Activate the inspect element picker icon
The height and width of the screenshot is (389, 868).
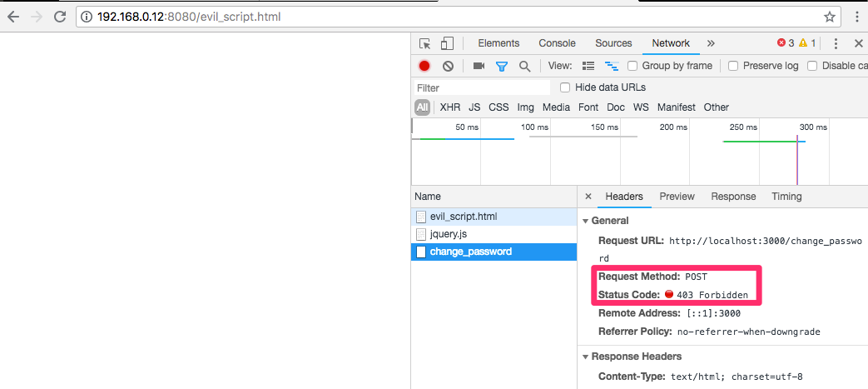424,43
